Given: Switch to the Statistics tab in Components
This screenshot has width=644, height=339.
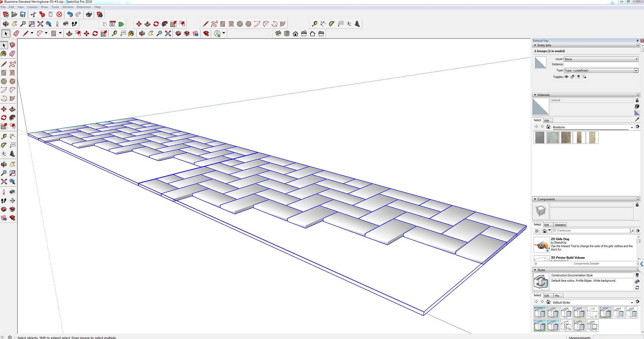Looking at the screenshot, I should 560,225.
